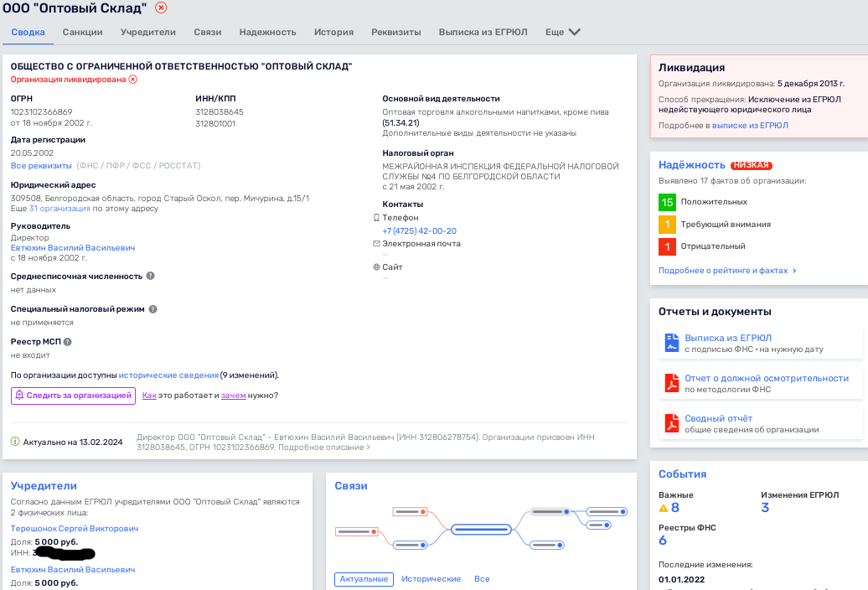Click the red 'НИЗКАЯ' reliability badge
Viewport: 868px width, 590px height.
752,165
